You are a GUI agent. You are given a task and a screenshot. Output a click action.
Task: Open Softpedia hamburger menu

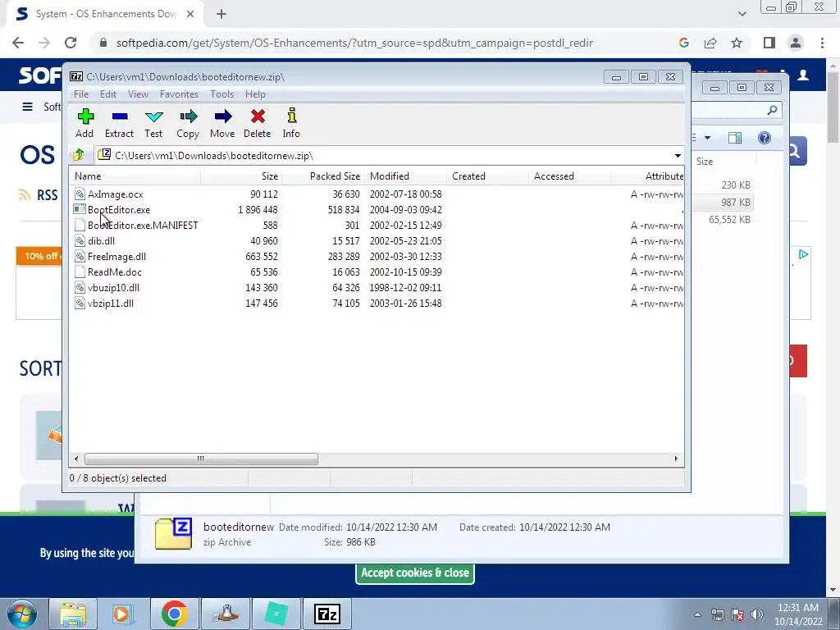(x=27, y=107)
